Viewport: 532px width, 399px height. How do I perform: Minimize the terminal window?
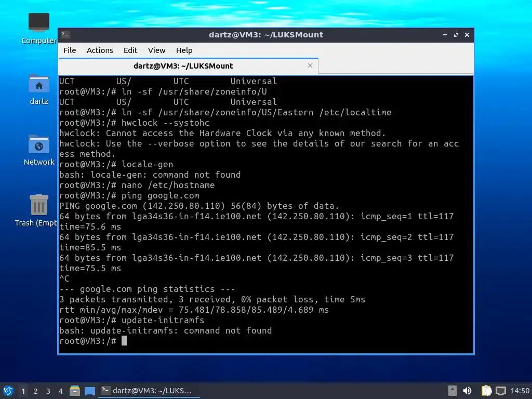tap(445, 35)
